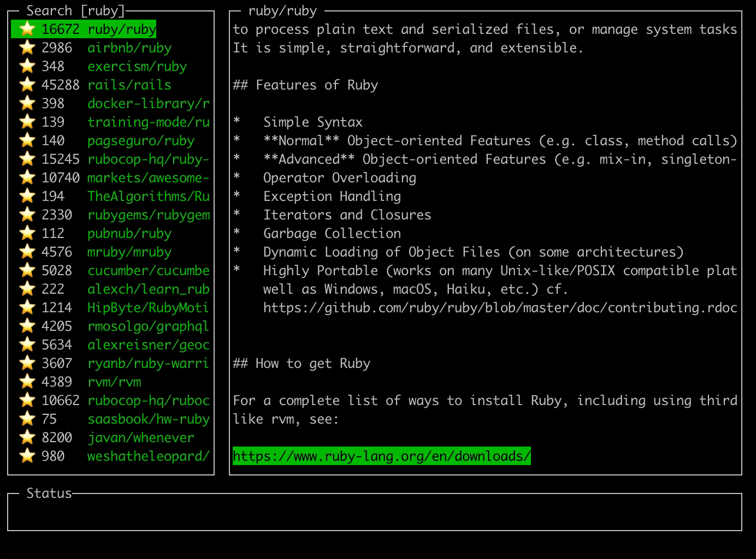This screenshot has width=756, height=559.
Task: Click the Status panel title
Action: (x=49, y=493)
